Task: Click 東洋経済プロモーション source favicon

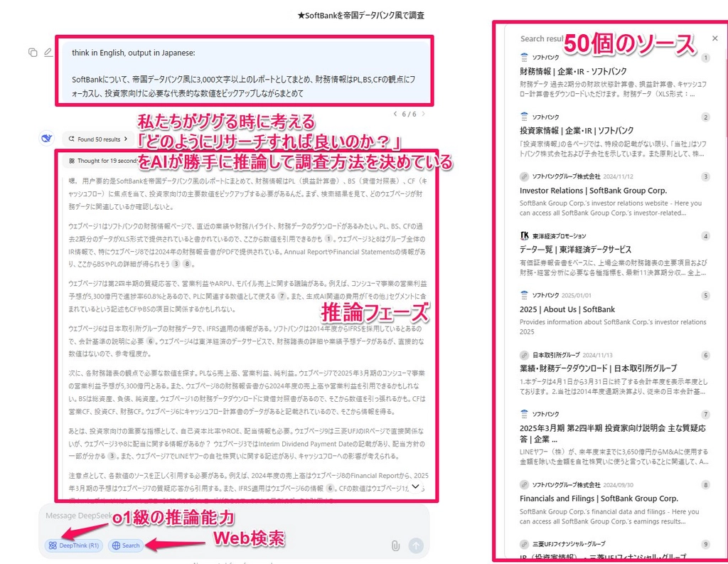Action: pyautogui.click(x=524, y=235)
